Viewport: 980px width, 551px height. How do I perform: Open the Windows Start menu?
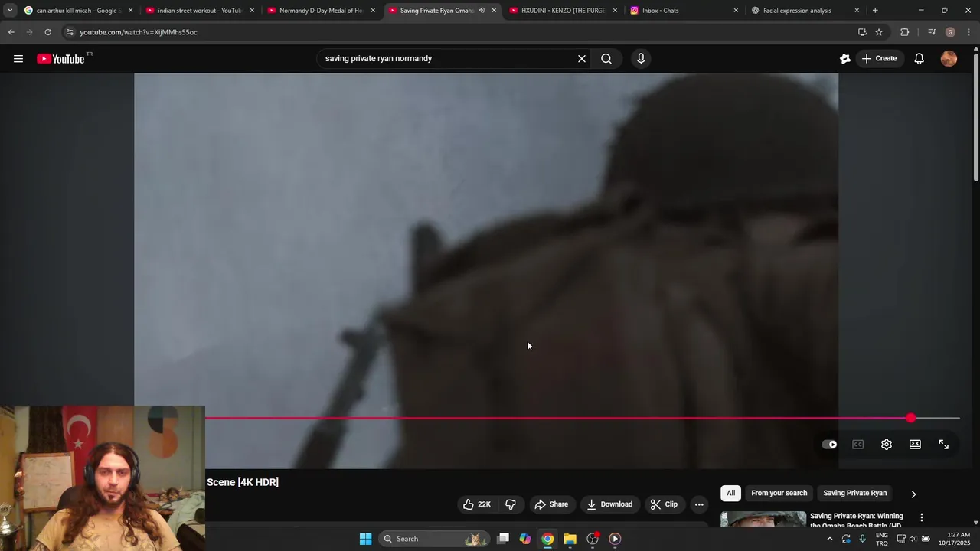point(365,539)
